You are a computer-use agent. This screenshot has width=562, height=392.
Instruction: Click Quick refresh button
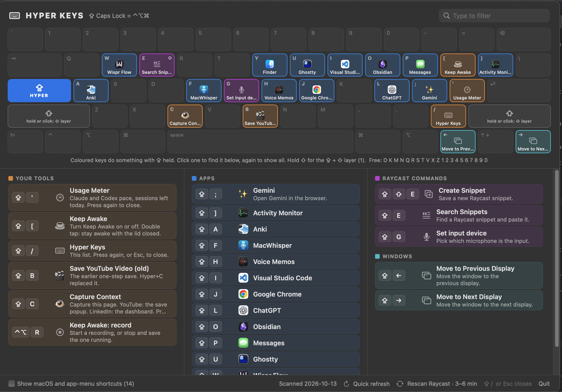pos(366,384)
